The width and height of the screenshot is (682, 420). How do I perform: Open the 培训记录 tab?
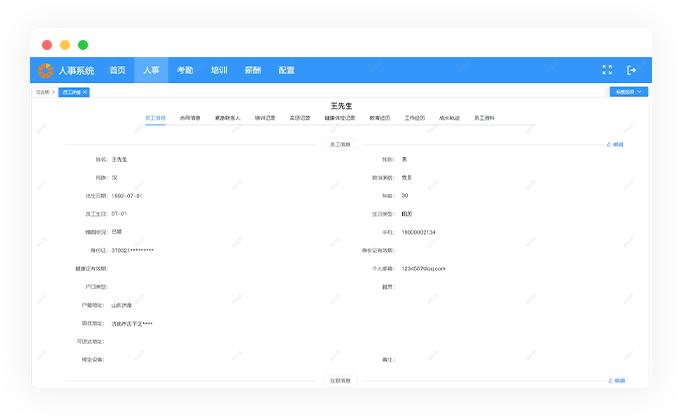click(x=265, y=118)
